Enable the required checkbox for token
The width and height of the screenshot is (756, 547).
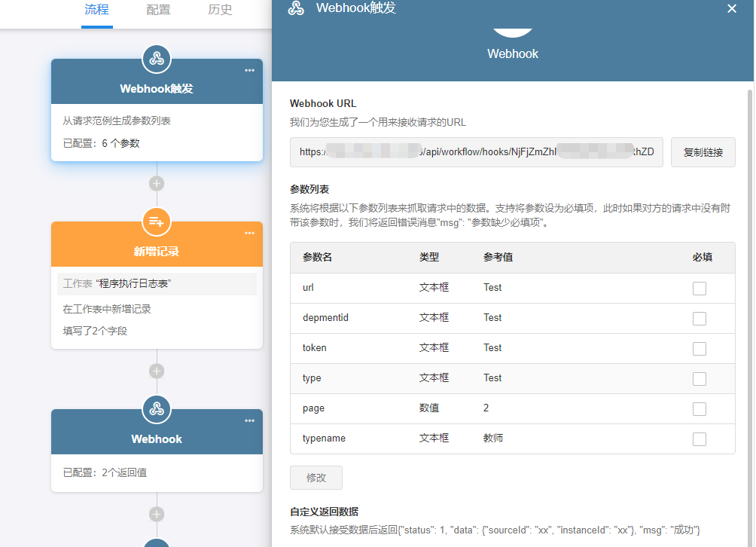[700, 348]
